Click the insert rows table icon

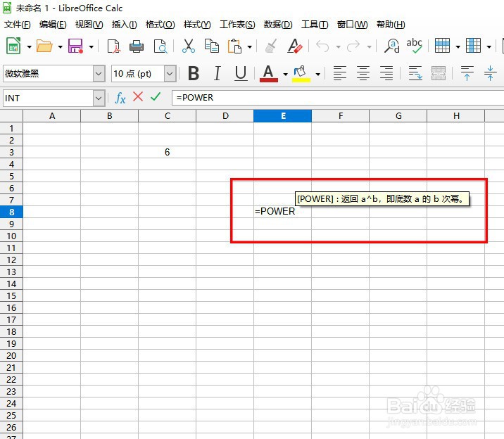click(x=442, y=46)
